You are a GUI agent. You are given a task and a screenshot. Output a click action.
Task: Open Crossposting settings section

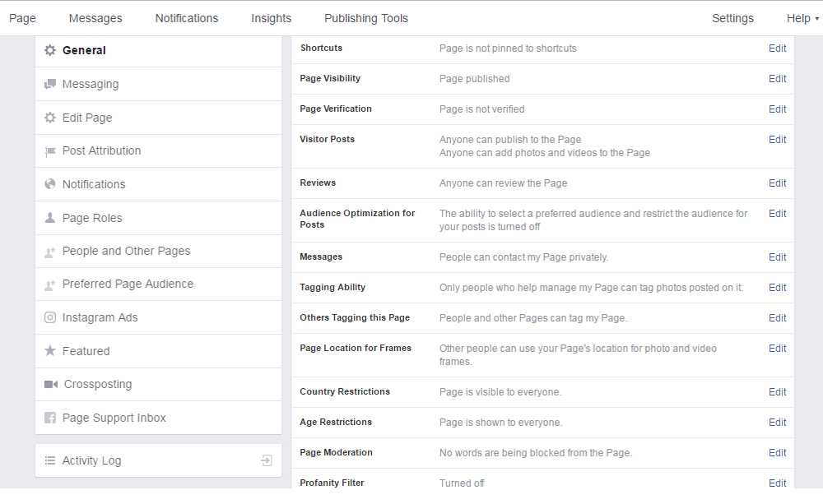click(x=159, y=385)
